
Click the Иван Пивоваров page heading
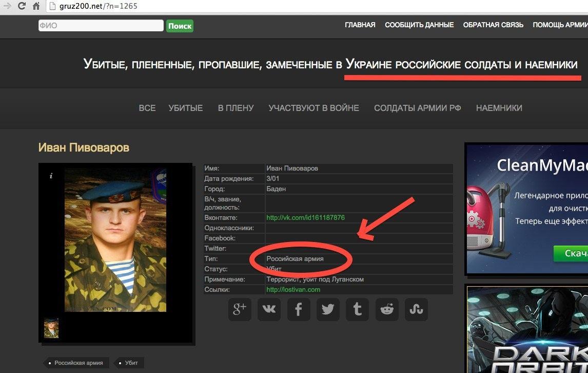click(84, 147)
